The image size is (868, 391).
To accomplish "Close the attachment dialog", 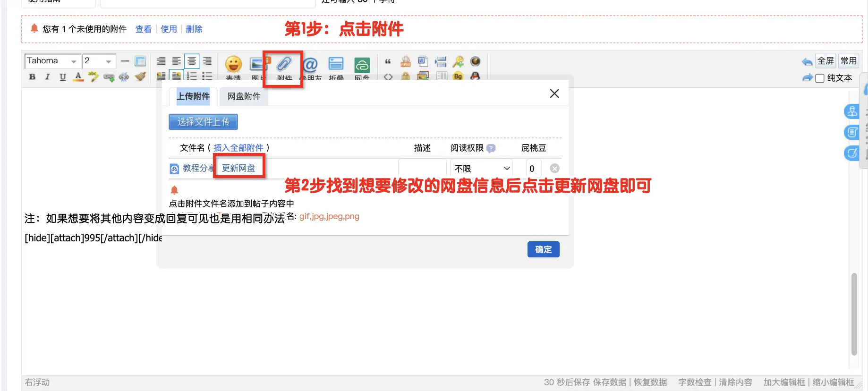I will click(x=554, y=93).
